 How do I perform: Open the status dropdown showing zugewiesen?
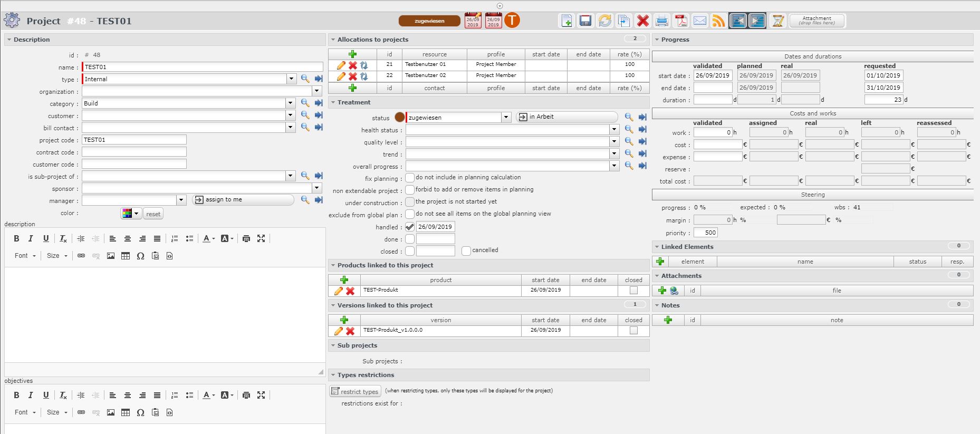[506, 118]
